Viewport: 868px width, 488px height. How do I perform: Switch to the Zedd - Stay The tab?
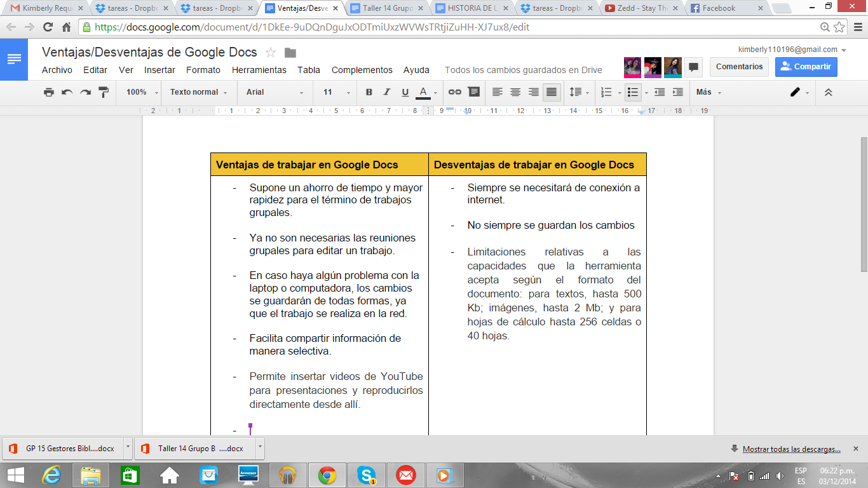641,9
